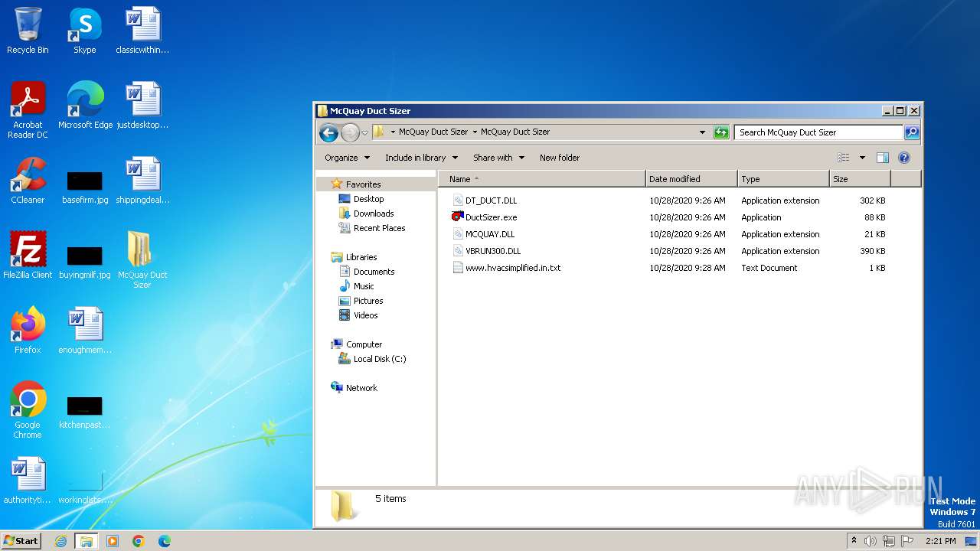The width and height of the screenshot is (980, 551).
Task: Click Change your view icon
Action: pyautogui.click(x=844, y=158)
